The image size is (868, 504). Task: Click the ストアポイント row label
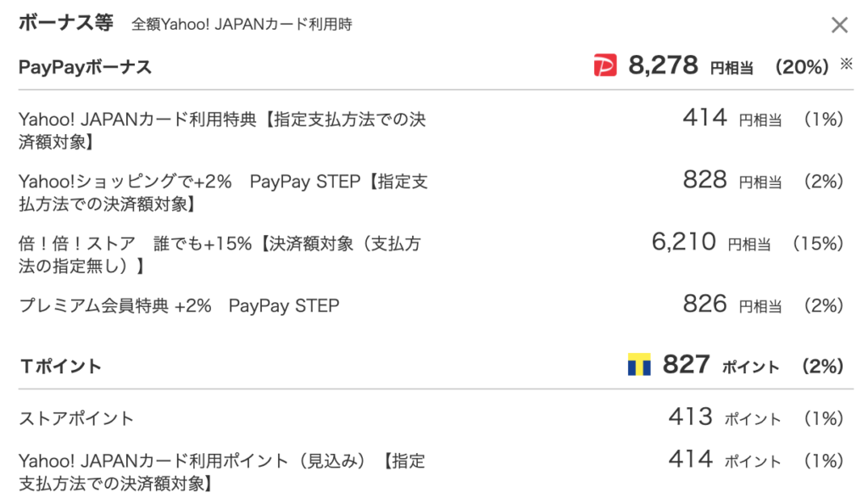point(76,418)
